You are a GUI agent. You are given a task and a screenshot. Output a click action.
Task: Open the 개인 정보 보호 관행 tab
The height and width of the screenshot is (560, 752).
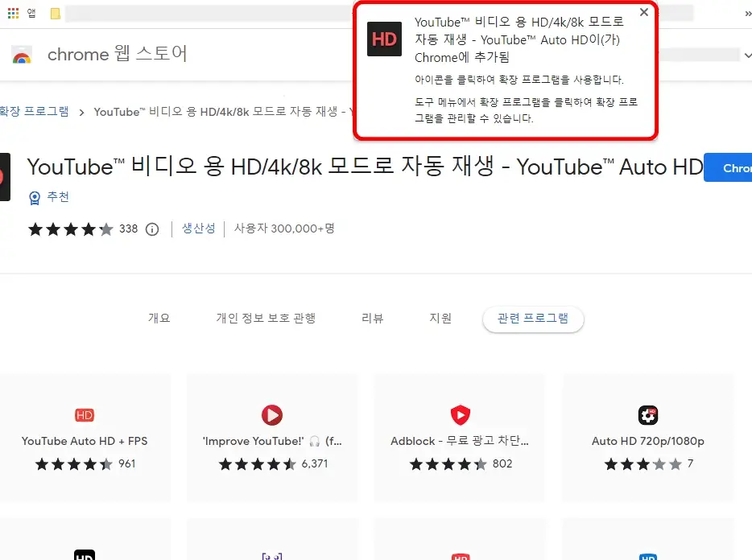[x=266, y=318]
